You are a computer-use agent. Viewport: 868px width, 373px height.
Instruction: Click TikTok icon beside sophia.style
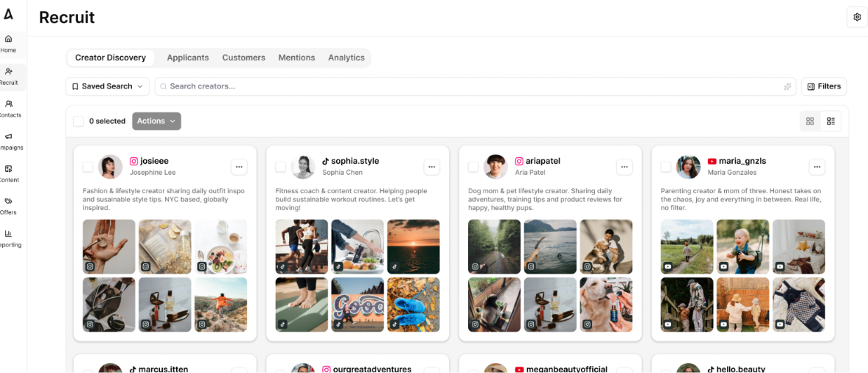click(326, 161)
